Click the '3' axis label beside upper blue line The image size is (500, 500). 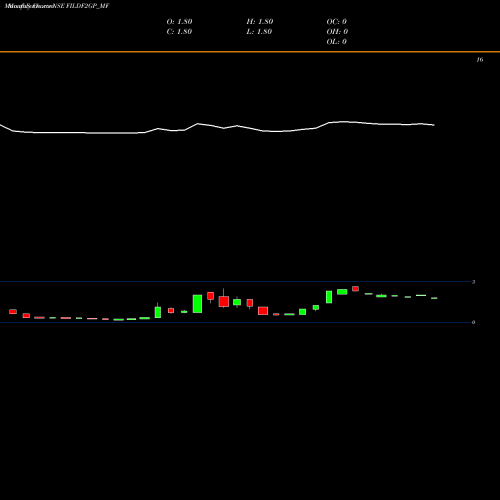473,282
